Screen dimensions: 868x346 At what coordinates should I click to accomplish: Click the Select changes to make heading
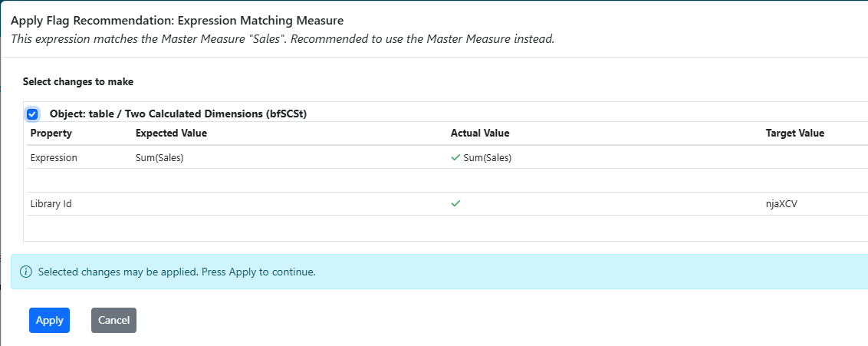pos(78,81)
